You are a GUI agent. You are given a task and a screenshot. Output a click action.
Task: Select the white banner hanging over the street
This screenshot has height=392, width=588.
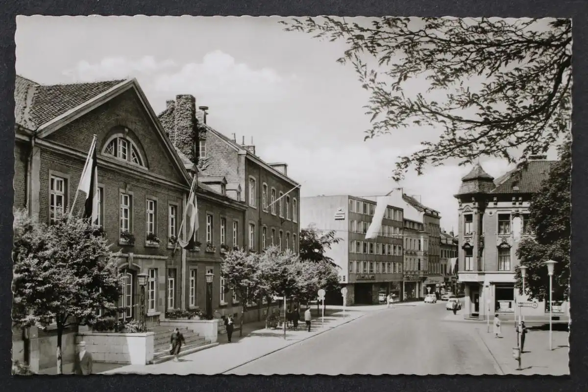click(377, 218)
